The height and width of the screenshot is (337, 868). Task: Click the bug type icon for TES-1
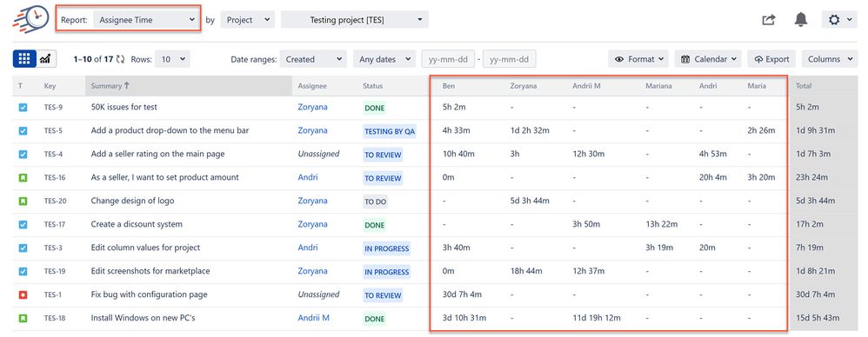[23, 295]
